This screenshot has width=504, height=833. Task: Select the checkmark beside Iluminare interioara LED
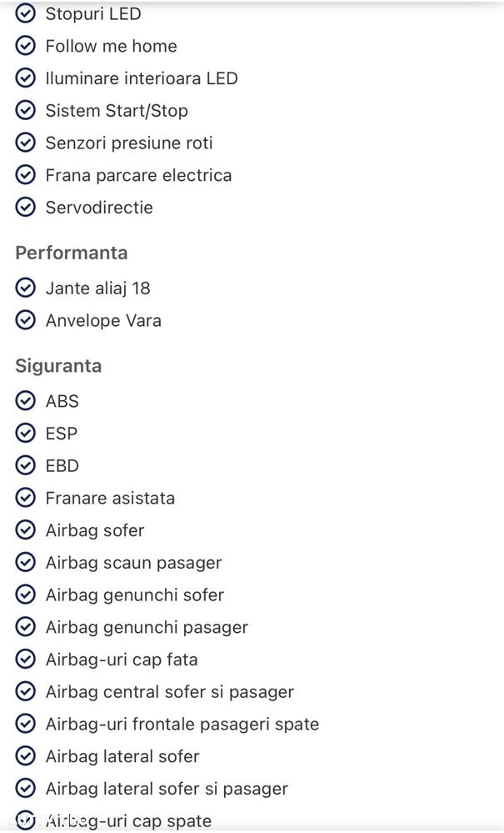(25, 78)
